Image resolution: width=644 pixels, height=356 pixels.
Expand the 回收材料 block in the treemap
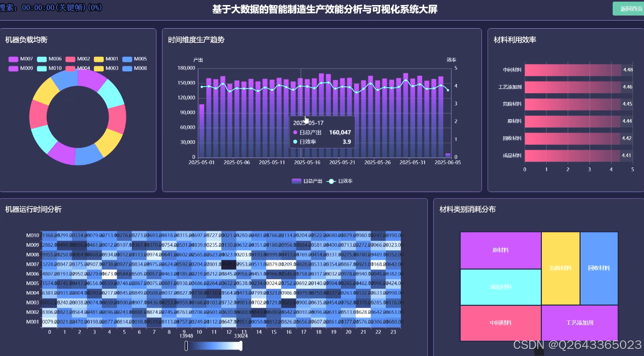click(x=599, y=268)
